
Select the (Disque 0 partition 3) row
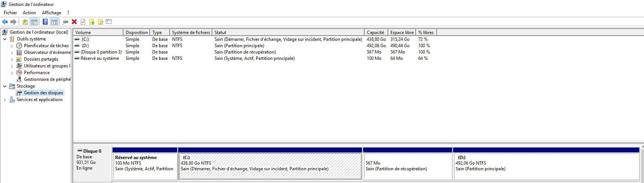tap(255, 52)
